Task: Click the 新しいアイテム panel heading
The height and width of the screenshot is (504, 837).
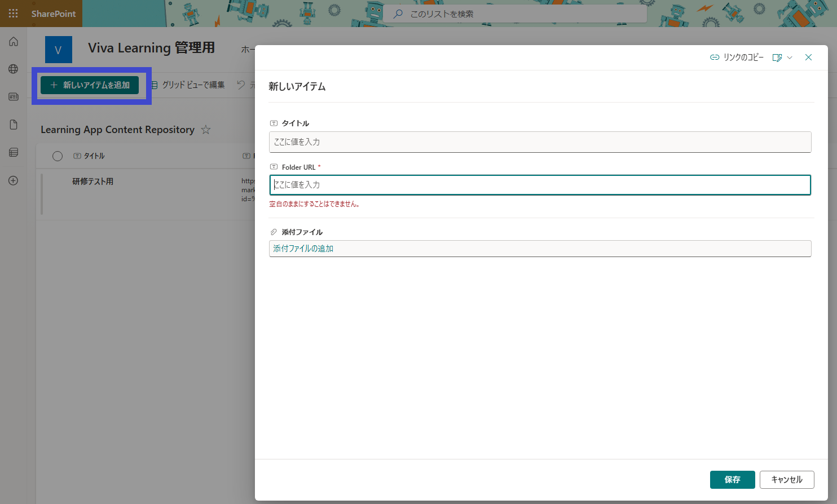Action: [x=297, y=87]
